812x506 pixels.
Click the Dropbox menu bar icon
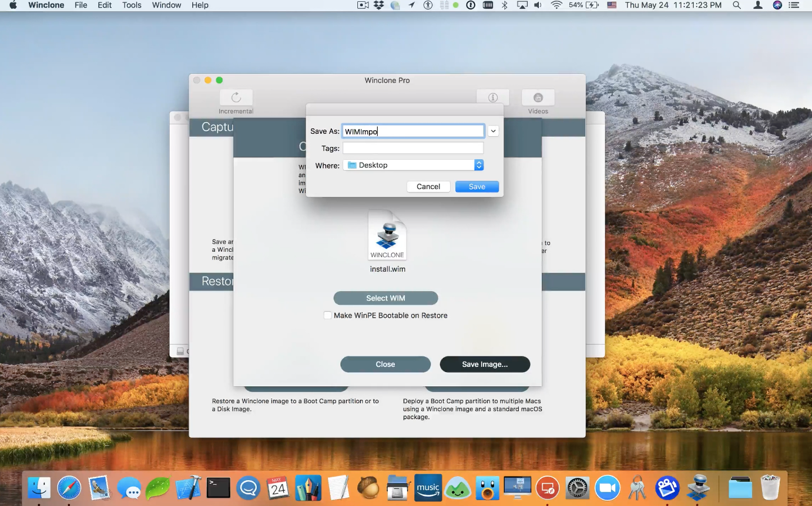379,5
